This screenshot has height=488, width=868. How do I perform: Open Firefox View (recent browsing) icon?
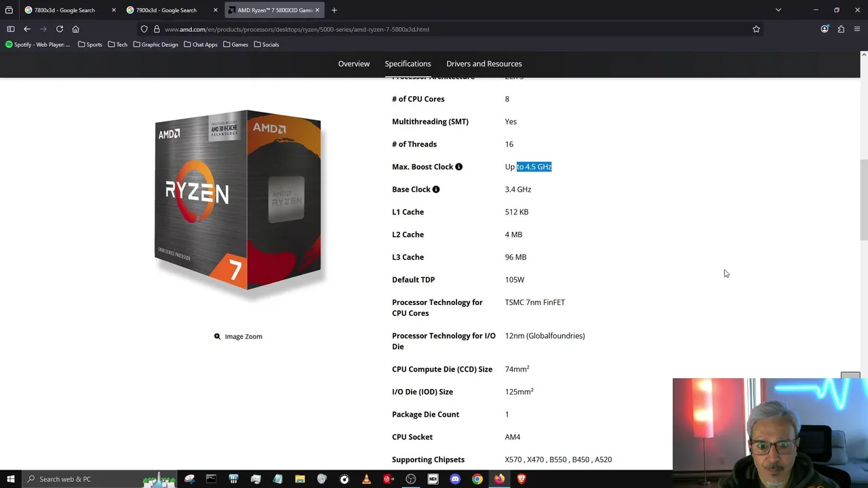pyautogui.click(x=9, y=10)
